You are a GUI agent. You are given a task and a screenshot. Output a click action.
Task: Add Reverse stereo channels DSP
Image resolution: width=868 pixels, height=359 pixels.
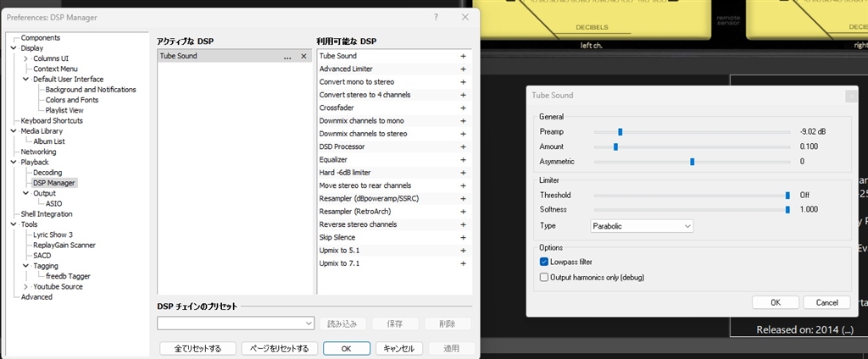tap(463, 224)
